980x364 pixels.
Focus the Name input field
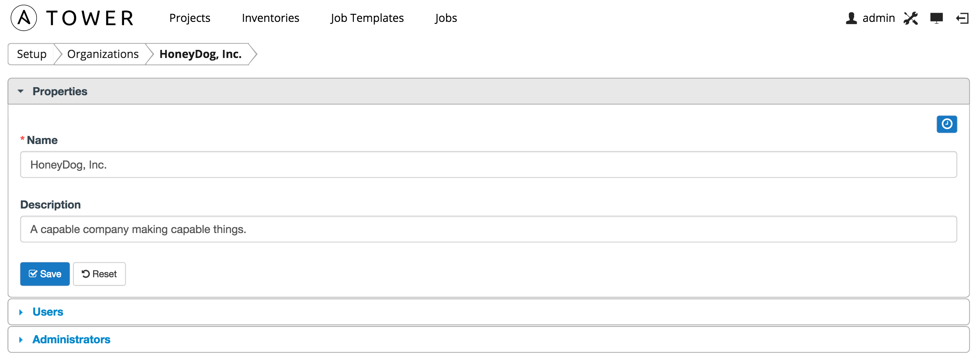pos(488,164)
